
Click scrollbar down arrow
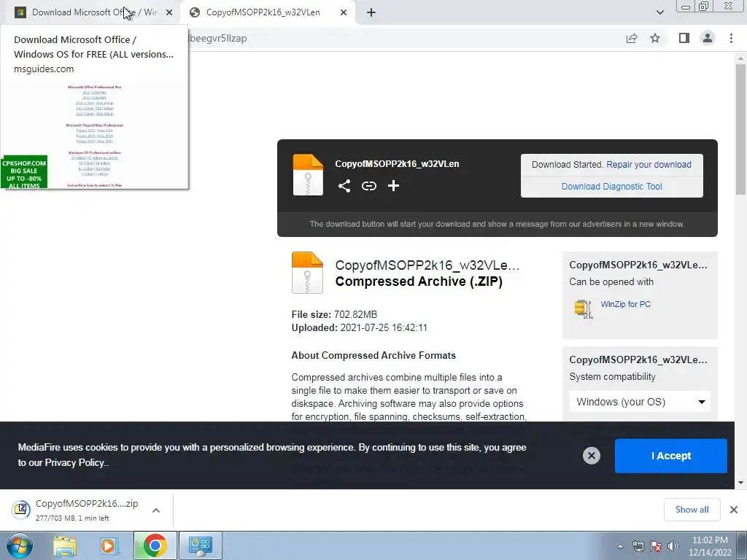pos(740,483)
